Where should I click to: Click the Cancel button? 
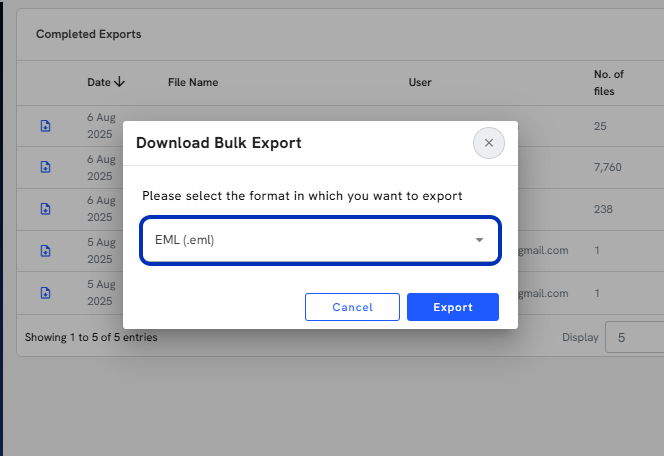352,307
